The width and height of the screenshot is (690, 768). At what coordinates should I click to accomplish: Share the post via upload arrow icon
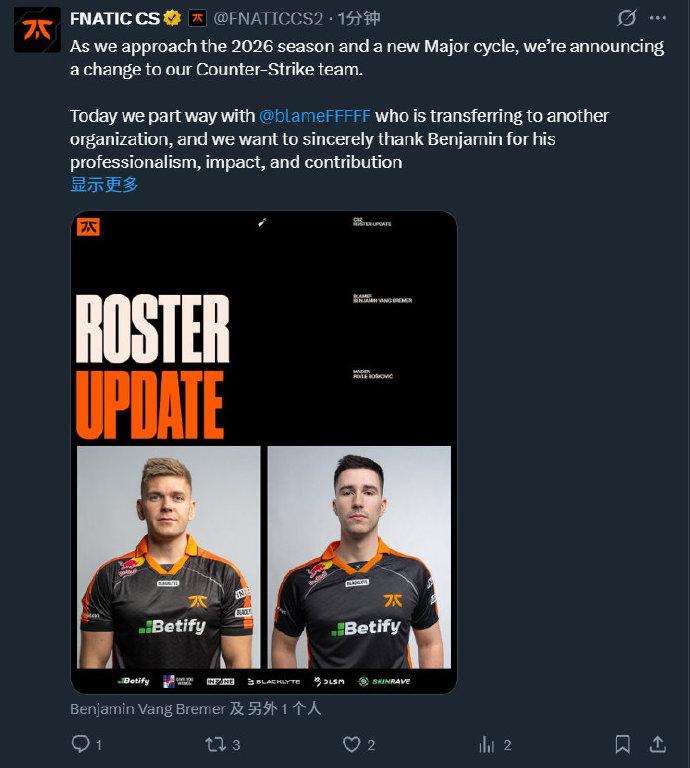click(657, 744)
